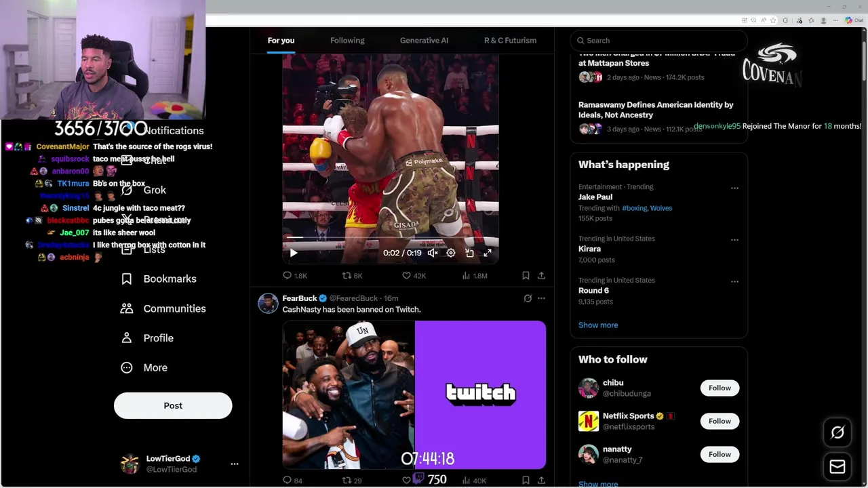
Task: Switch to Following tab
Action: [x=347, y=41]
